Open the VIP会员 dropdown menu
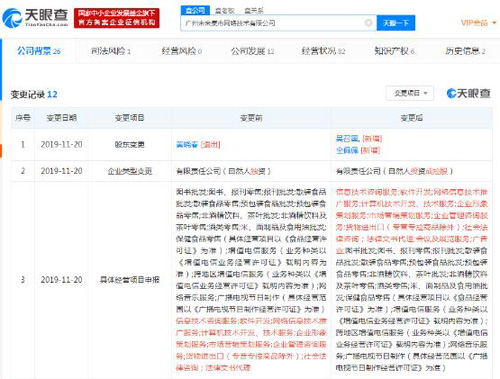The width and height of the screenshot is (500, 379). click(479, 23)
